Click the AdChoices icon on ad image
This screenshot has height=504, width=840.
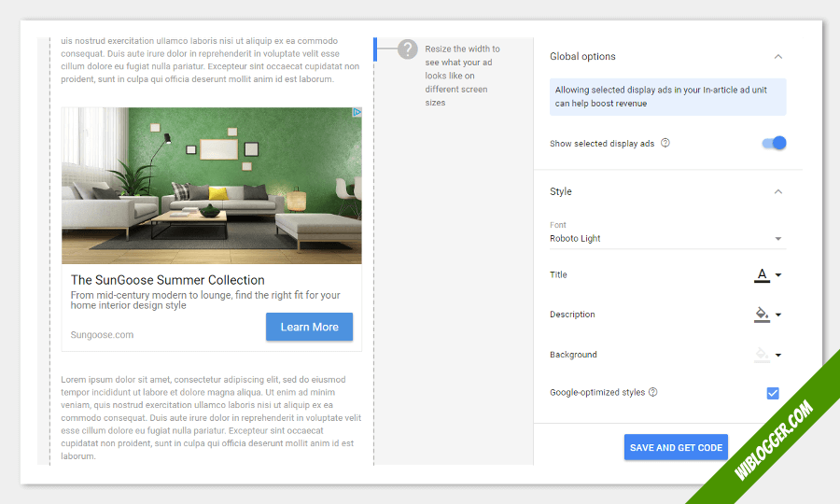coord(357,112)
